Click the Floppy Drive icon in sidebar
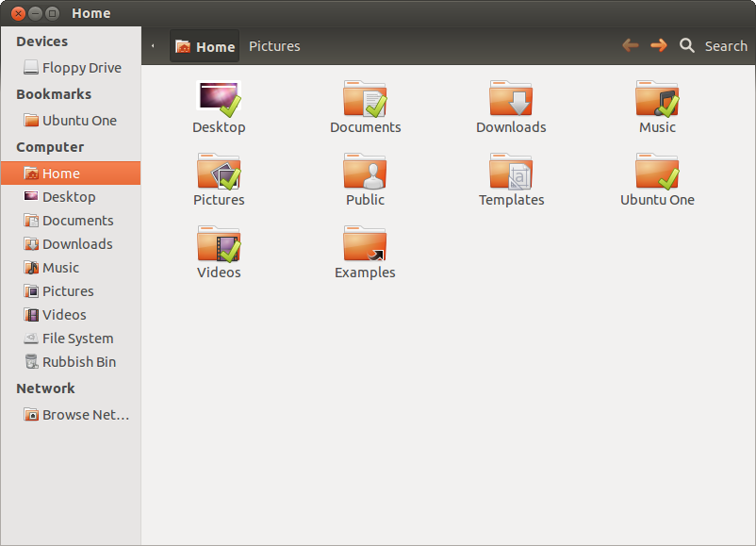The image size is (756, 546). pyautogui.click(x=31, y=68)
